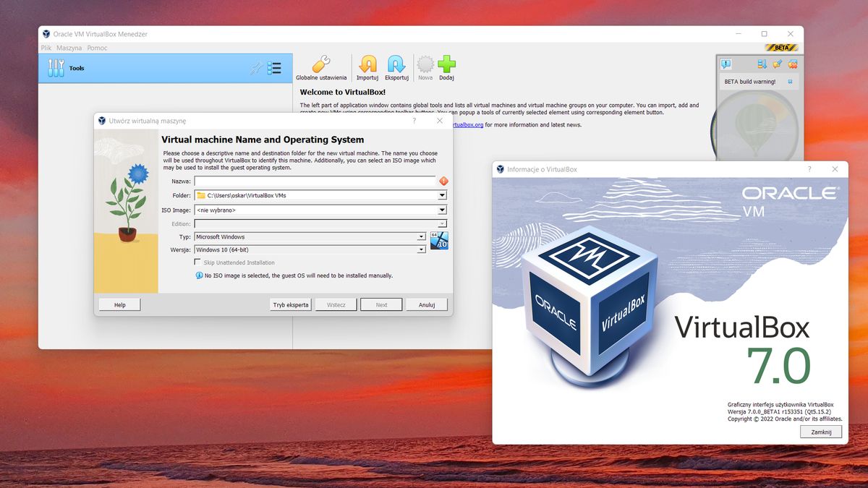Click the Next button in the wizard
868x488 pixels.
(381, 304)
